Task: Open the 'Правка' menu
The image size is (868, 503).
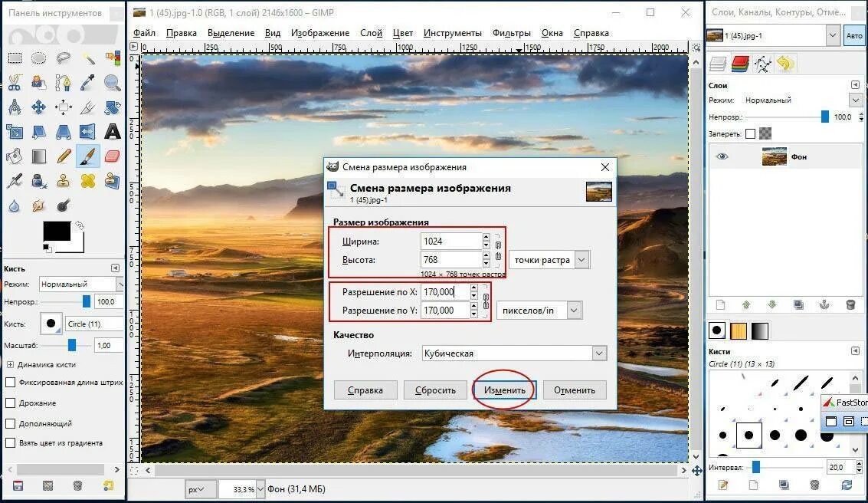Action: [182, 33]
